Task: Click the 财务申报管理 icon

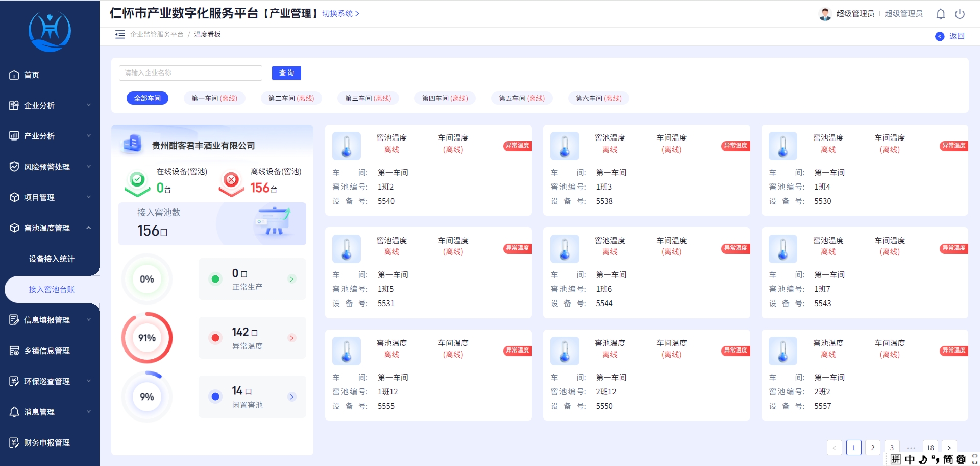Action: [14, 442]
